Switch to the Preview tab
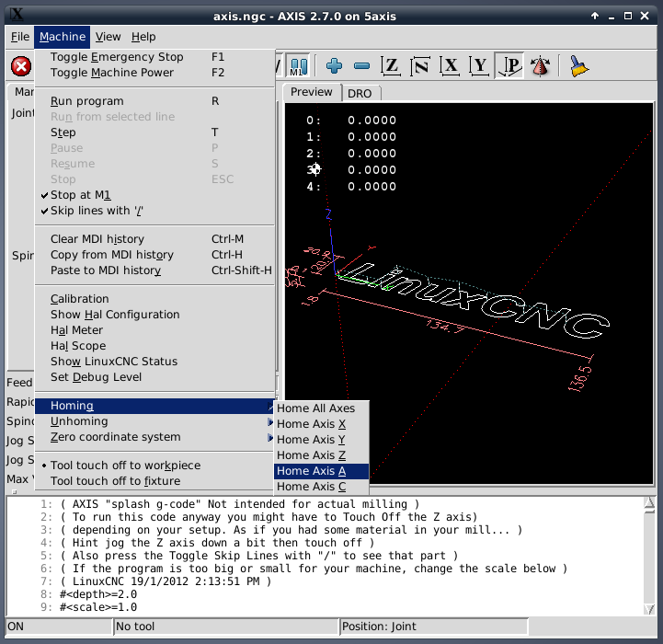Screen dimensions: 663x644 (312, 92)
